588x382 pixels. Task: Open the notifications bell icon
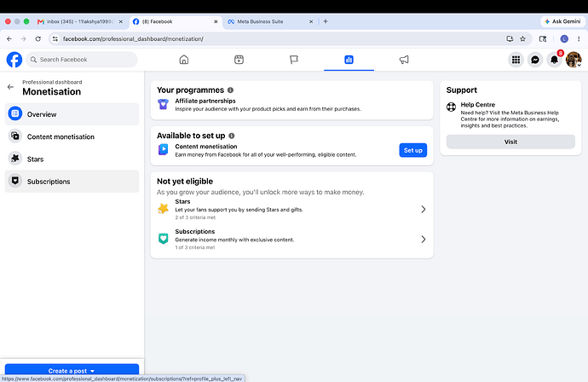(x=554, y=60)
